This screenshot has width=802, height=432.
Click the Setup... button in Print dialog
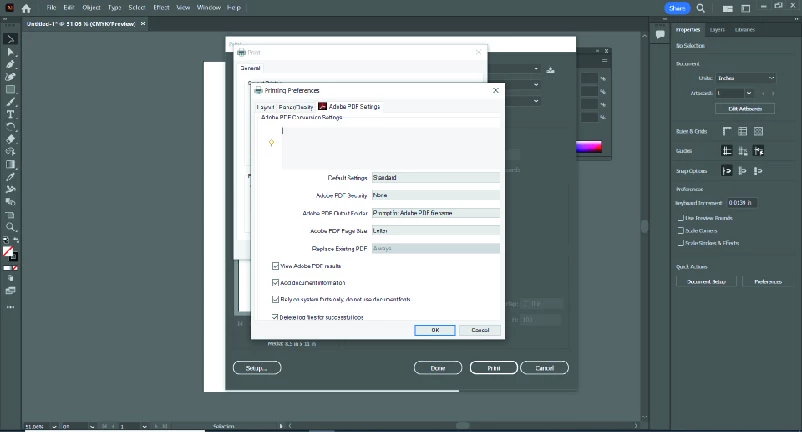click(257, 368)
